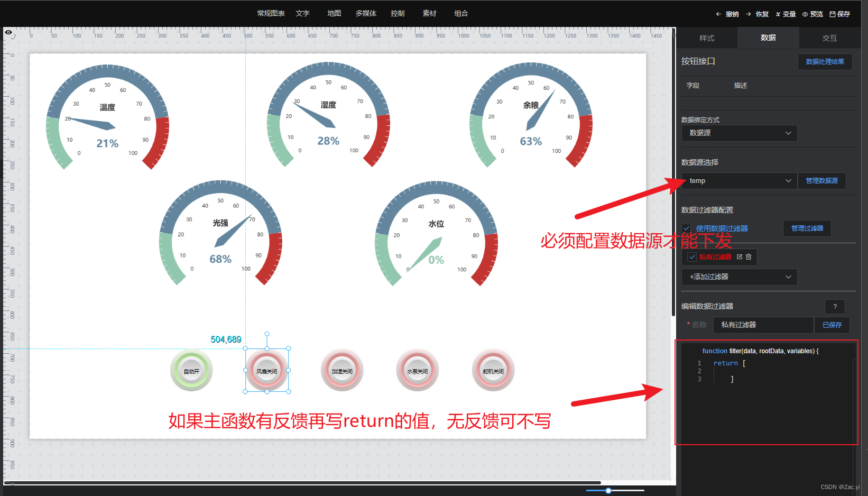
Task: Open the 数据绑定方式 数据源 dropdown
Action: (x=739, y=133)
